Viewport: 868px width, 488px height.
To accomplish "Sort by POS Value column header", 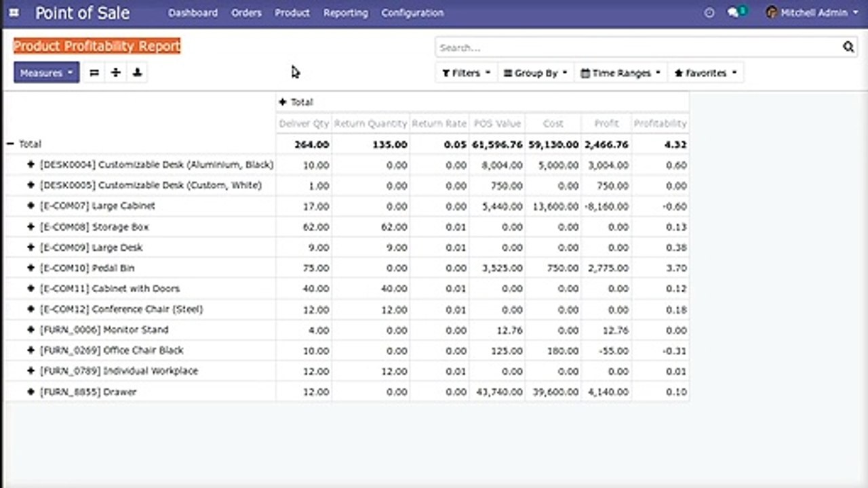I will click(x=497, y=123).
